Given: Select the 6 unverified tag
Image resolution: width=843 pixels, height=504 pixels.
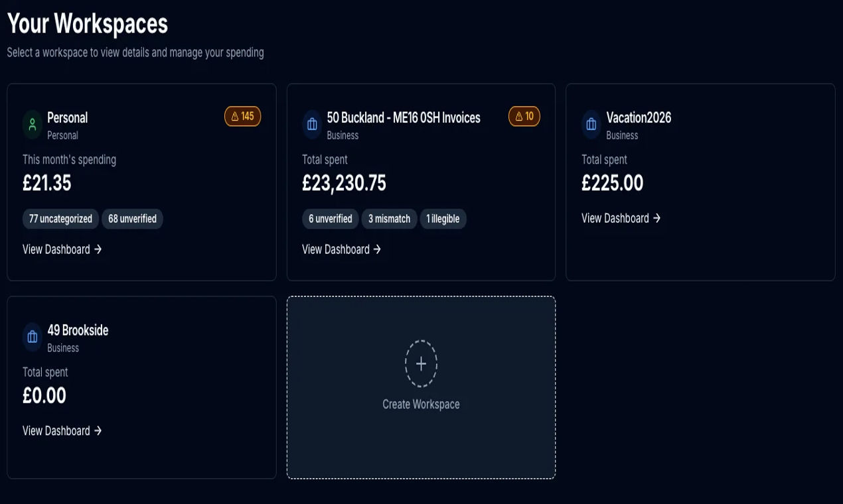Looking at the screenshot, I should point(330,219).
